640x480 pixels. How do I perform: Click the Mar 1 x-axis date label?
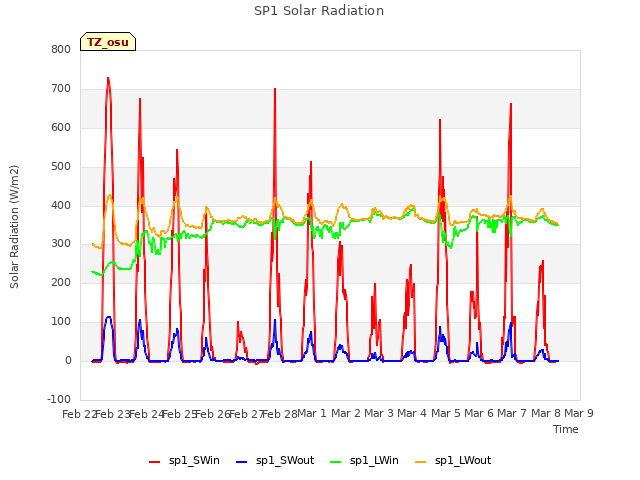pos(312,413)
